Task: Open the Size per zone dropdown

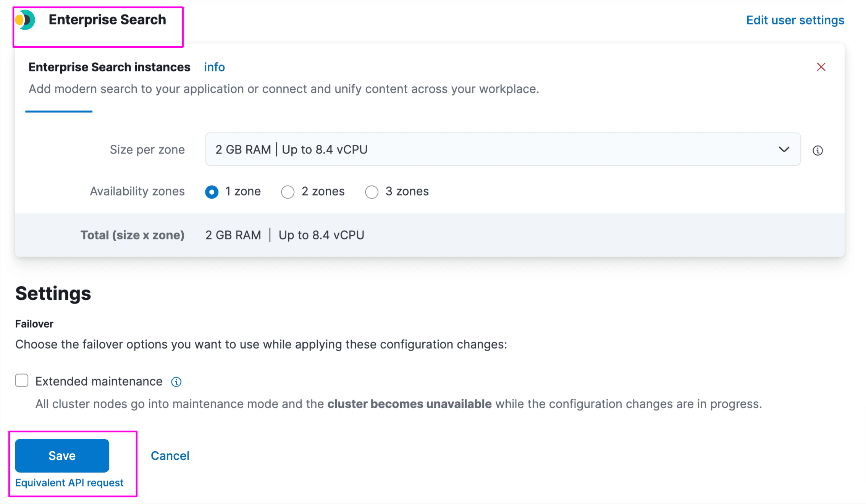Action: point(503,149)
